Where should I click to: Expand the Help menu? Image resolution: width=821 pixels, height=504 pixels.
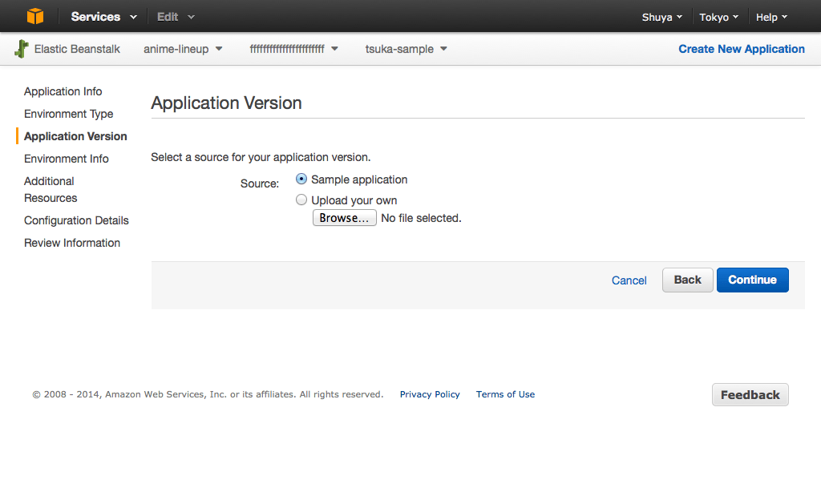coord(771,17)
